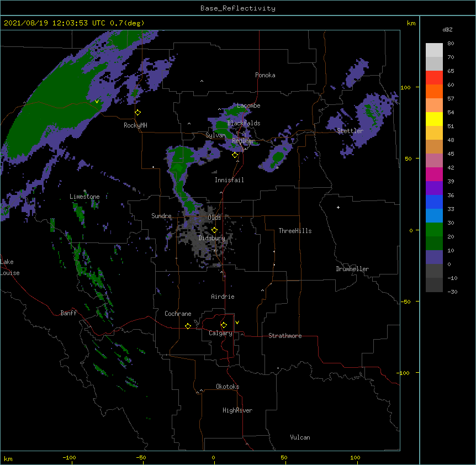Viewport: 476px width, 465px height.
Task: Click the Okotoks label
Action: pos(228,387)
